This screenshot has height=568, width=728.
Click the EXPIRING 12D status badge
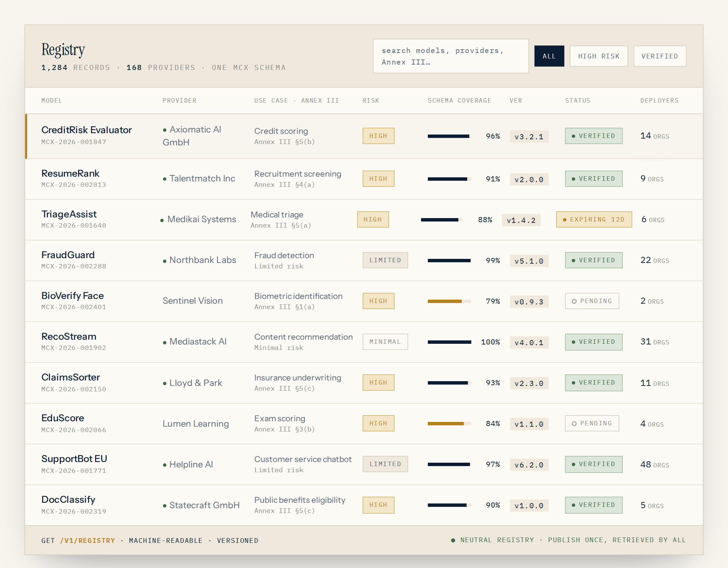594,219
